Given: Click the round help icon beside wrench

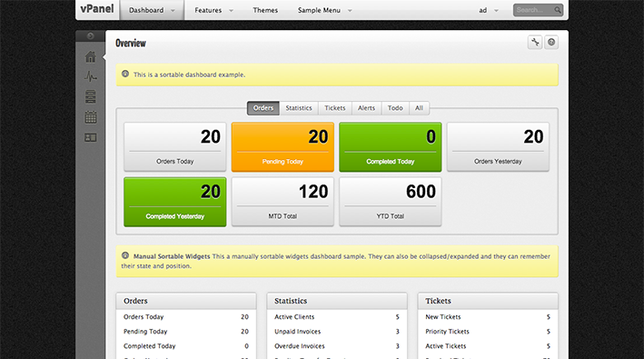Looking at the screenshot, I should [551, 42].
